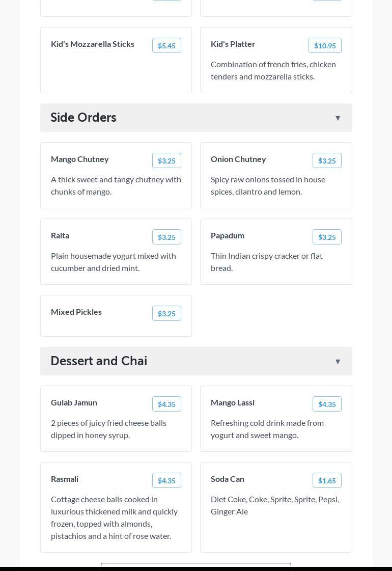Click the Side Orders heading

click(83, 118)
